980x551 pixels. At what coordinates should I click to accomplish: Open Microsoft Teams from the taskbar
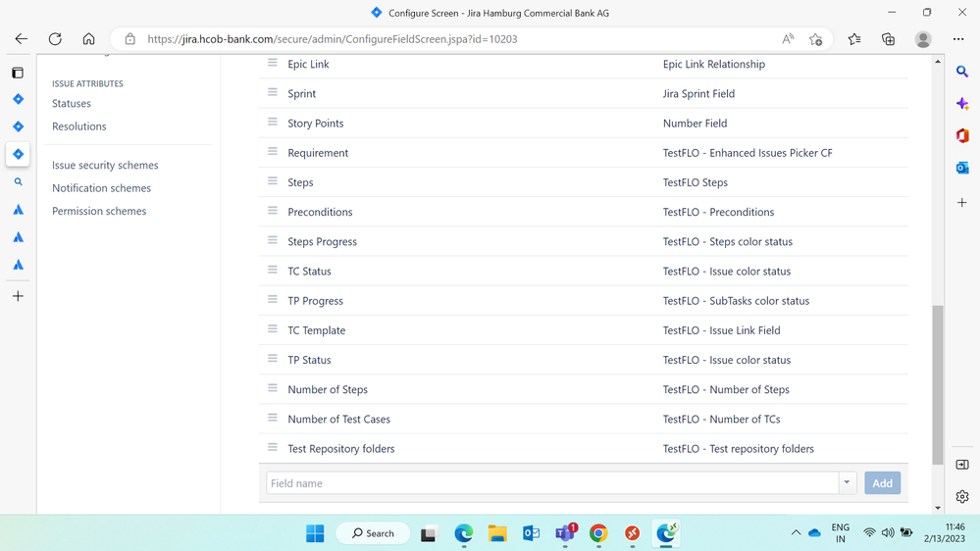click(565, 533)
